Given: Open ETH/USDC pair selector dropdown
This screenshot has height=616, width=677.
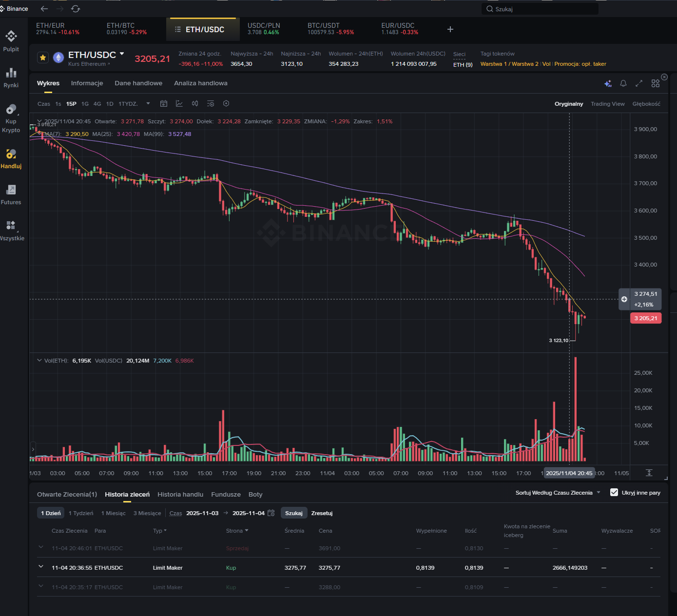Looking at the screenshot, I should pos(122,54).
